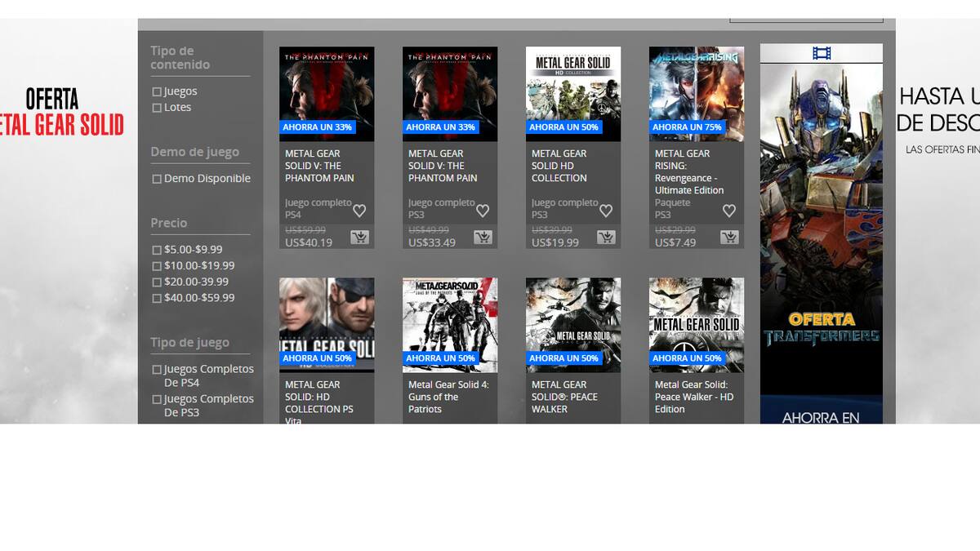Open Metal Gear Solid HD Collection cover art

click(x=573, y=94)
